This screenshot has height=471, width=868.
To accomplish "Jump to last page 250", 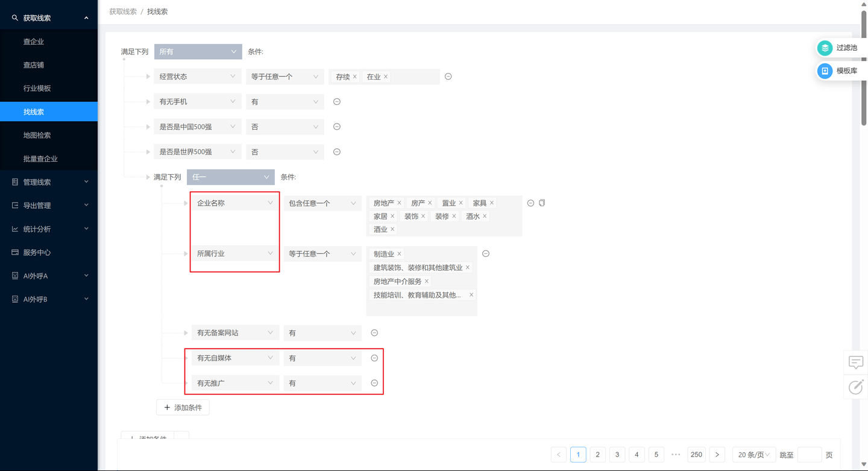I will pos(696,455).
